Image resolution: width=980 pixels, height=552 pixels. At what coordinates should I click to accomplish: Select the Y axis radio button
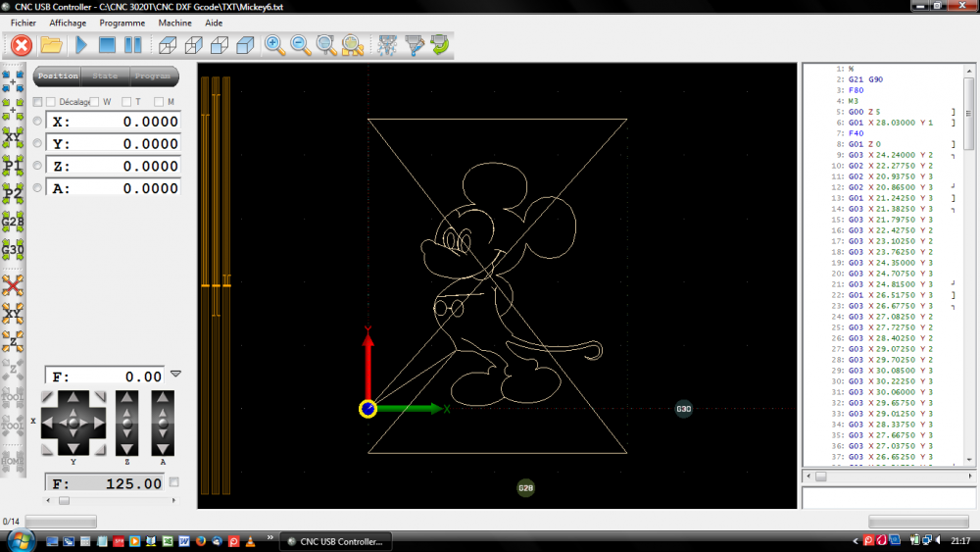[37, 143]
